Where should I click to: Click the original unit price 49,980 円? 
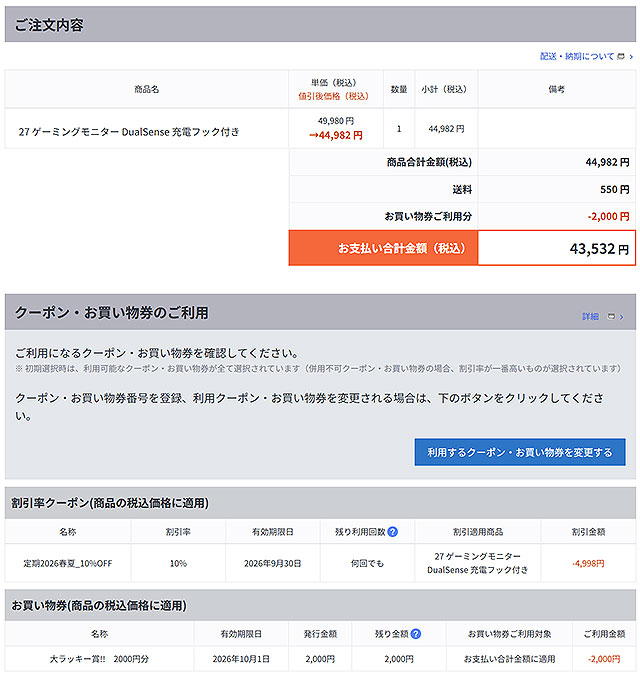coord(336,121)
